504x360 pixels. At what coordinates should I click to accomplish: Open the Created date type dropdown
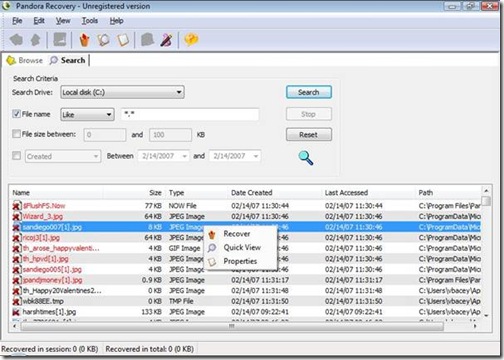(x=63, y=156)
